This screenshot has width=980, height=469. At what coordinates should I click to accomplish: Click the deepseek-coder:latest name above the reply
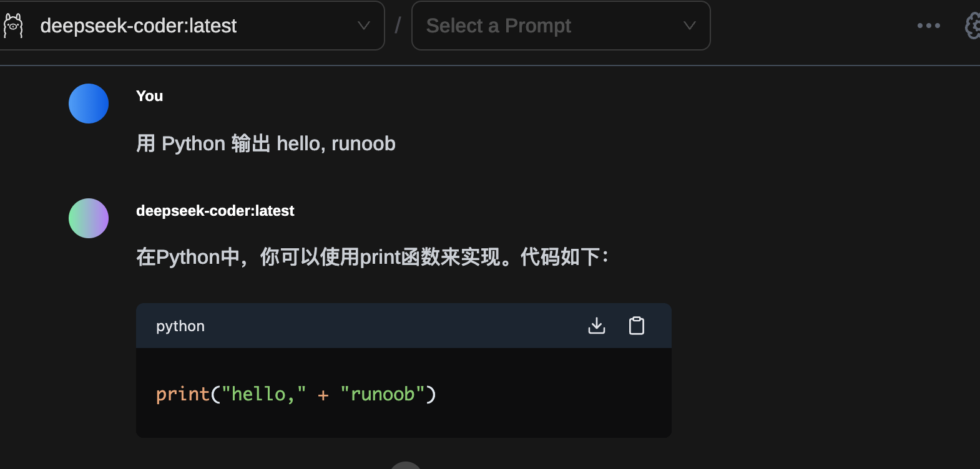[x=215, y=211]
